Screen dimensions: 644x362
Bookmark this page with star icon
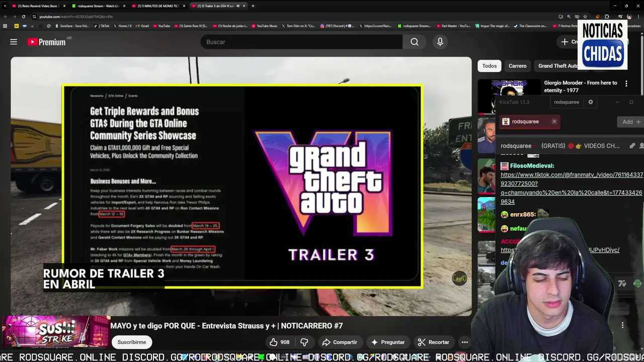click(585, 17)
